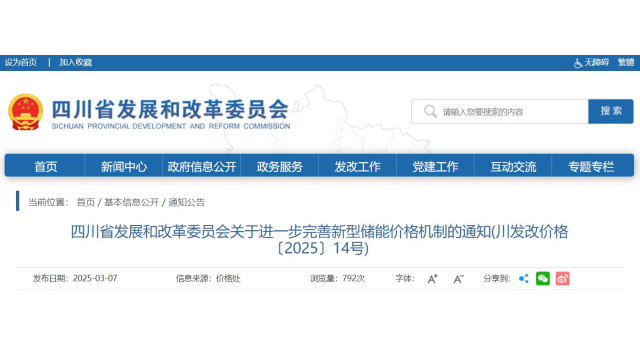
Task: Switch to traditional Chinese 繁體
Action: 626,62
